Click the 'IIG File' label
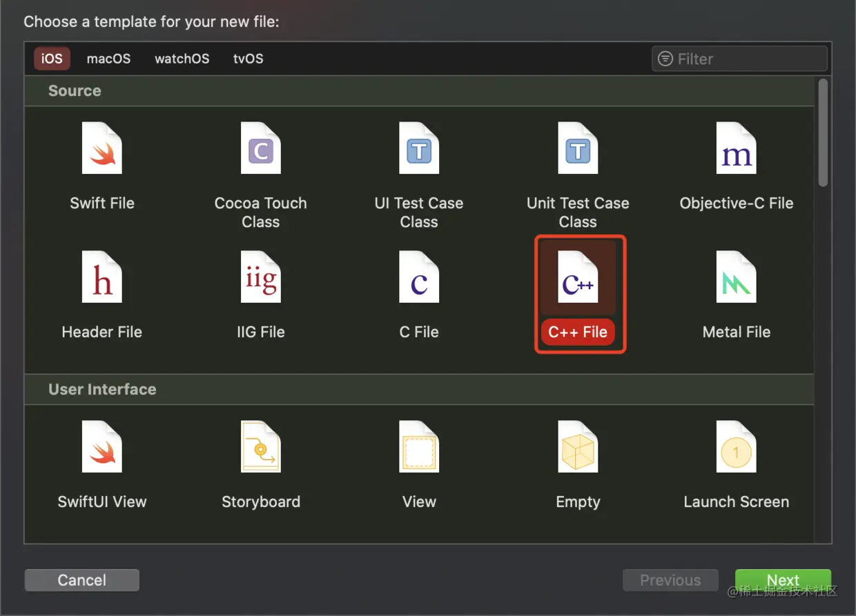The width and height of the screenshot is (856, 616). (x=261, y=332)
